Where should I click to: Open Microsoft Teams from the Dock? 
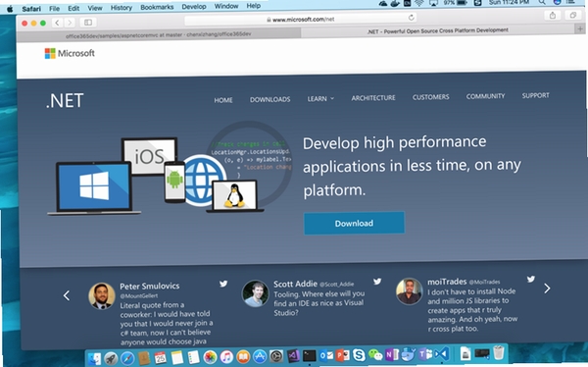point(425,353)
